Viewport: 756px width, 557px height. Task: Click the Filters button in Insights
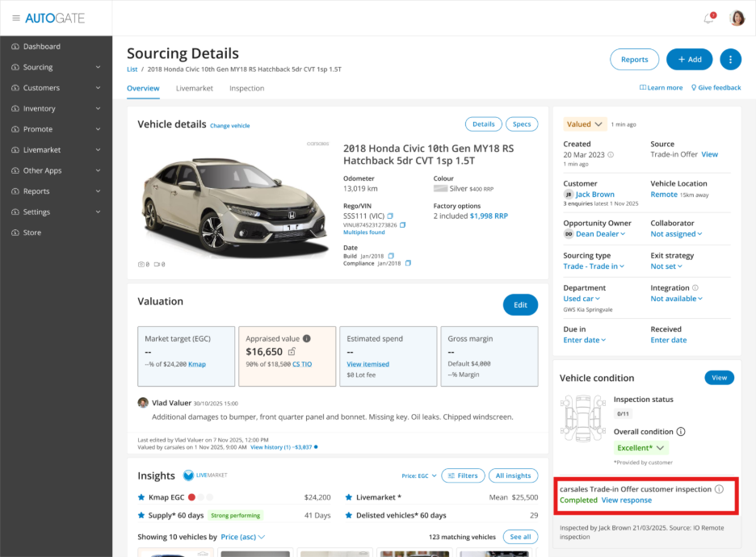click(x=463, y=476)
